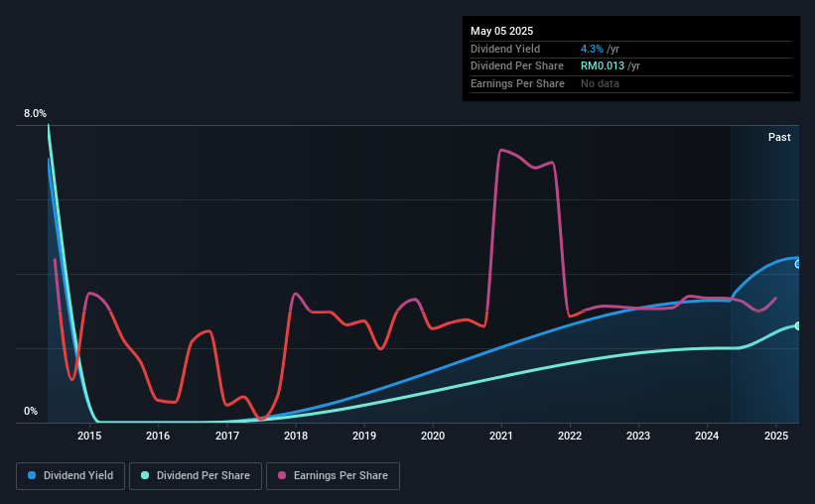Click the 2019 x-axis label
Screen dimensions: 815x504
[364, 436]
